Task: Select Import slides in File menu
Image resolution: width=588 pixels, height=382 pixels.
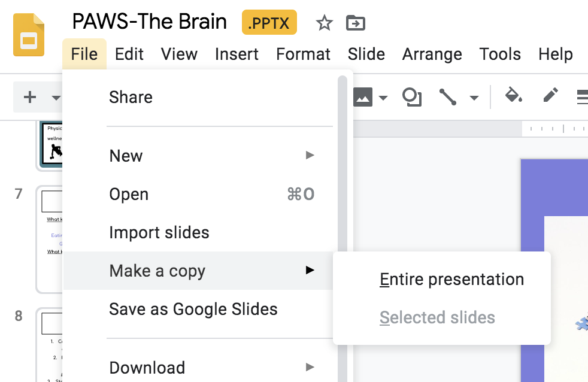Action: click(x=159, y=232)
